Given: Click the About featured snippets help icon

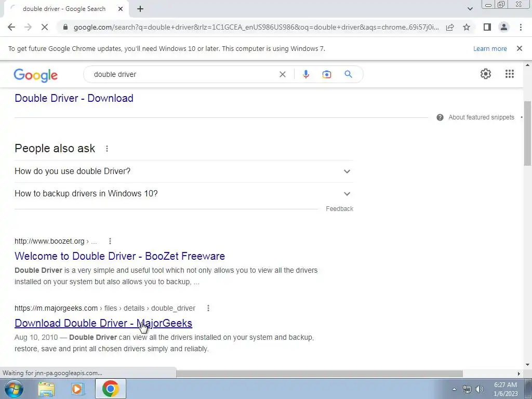Looking at the screenshot, I should (440, 117).
